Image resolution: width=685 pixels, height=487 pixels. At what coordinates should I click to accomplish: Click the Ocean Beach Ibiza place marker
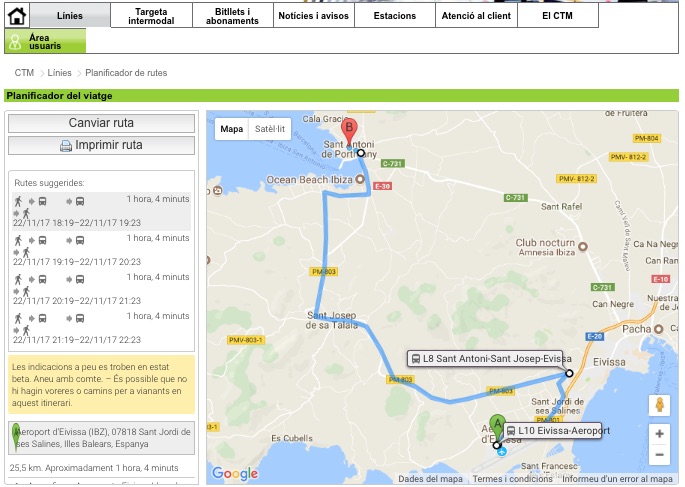(x=360, y=179)
